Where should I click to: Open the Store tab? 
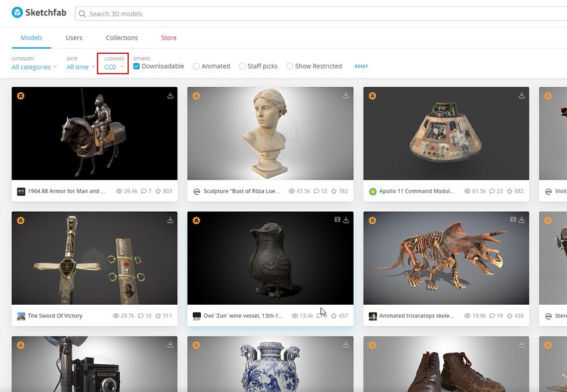click(x=168, y=38)
